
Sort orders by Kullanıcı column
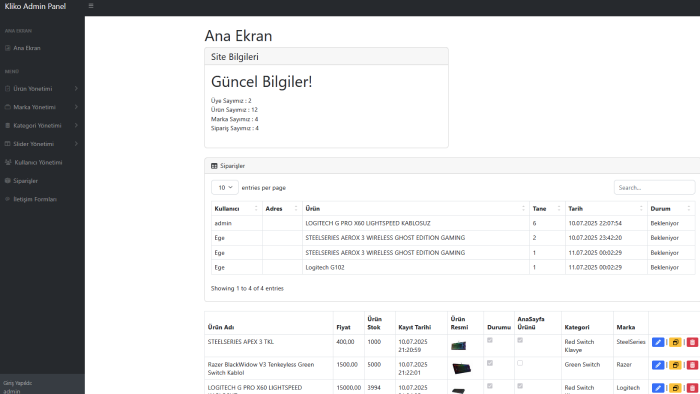[237, 208]
